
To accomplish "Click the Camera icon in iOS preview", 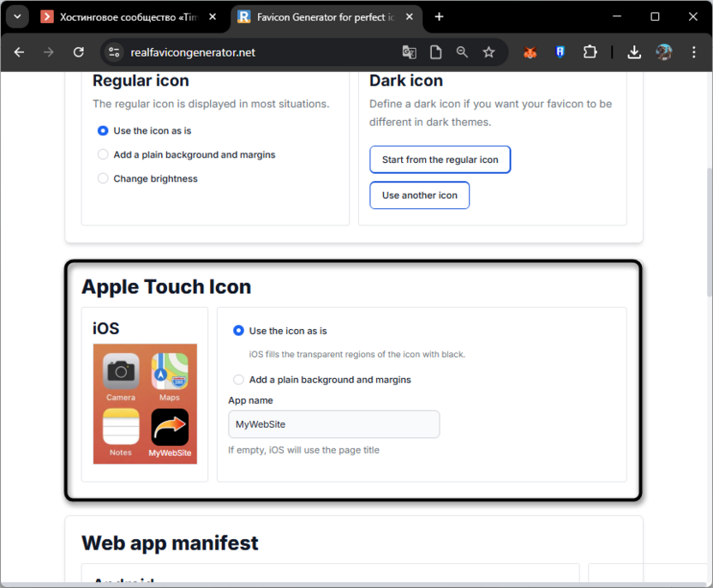I will pos(121,371).
